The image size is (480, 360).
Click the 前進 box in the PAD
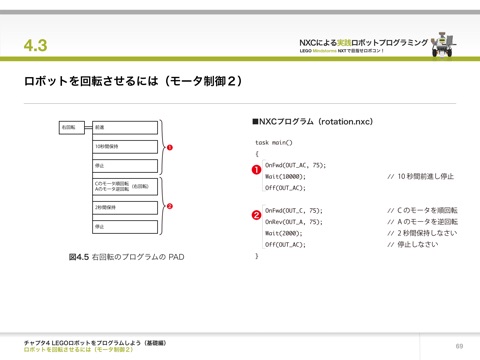click(125, 128)
